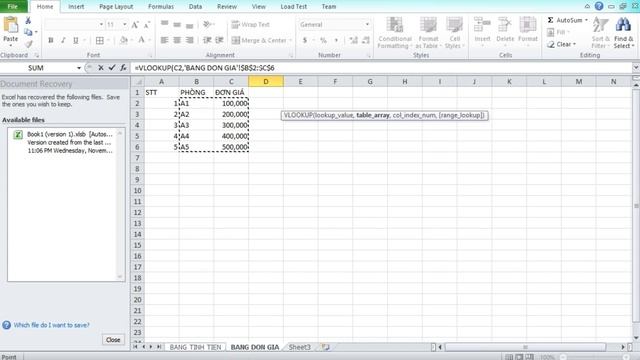
Task: Open the font name dropdown
Action: point(101,24)
